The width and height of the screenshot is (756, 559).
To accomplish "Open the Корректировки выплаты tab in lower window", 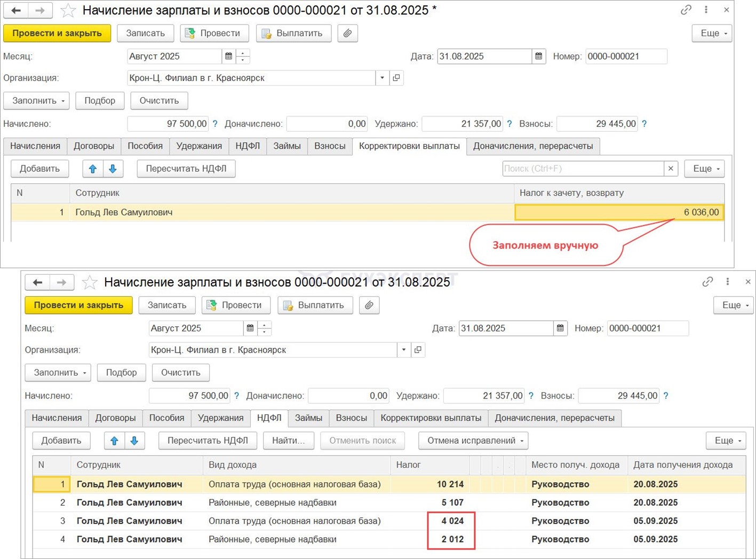I will click(x=431, y=418).
